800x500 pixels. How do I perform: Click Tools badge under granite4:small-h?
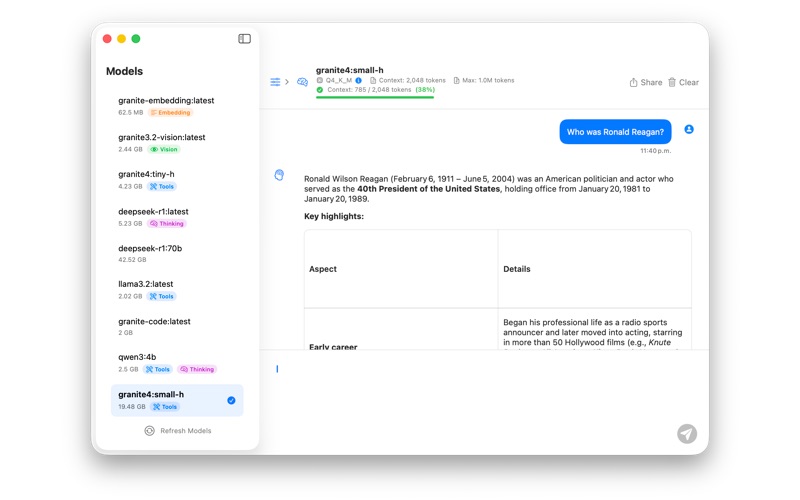165,407
